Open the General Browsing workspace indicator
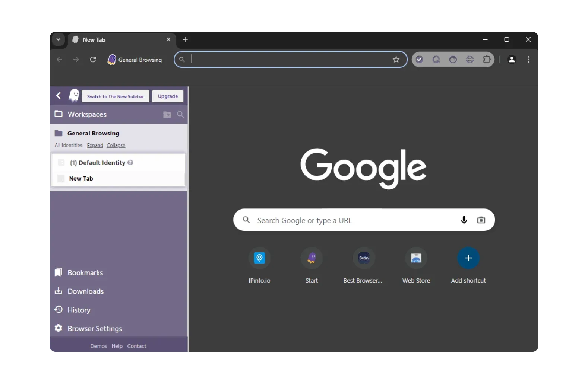Image resolution: width=588 pixels, height=383 pixels. pos(135,60)
